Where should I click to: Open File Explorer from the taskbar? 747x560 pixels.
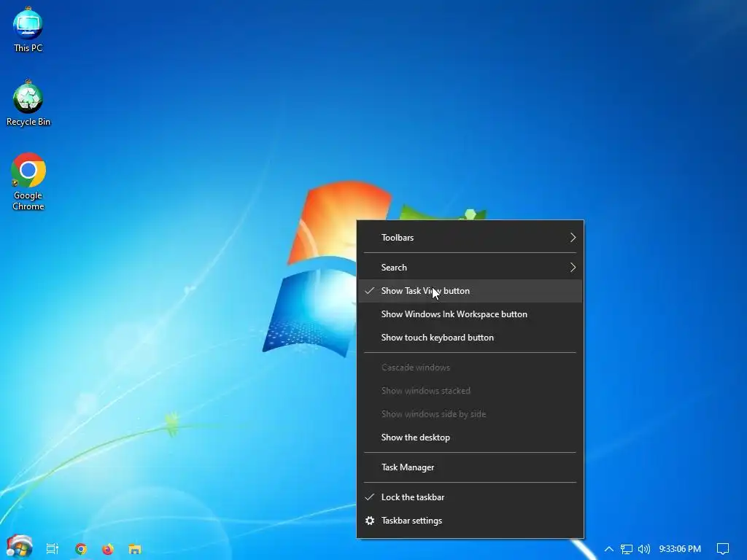135,549
